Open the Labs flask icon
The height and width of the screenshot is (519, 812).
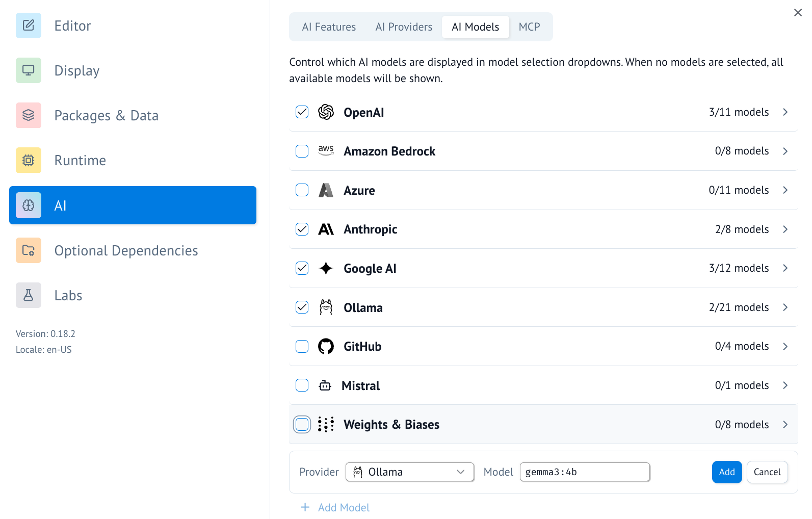coord(29,295)
